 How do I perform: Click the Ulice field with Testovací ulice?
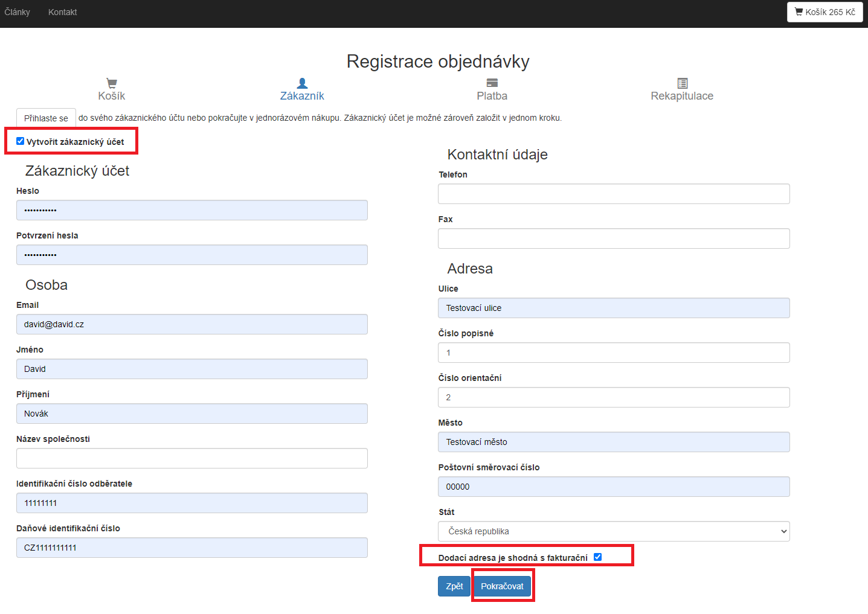(x=614, y=308)
